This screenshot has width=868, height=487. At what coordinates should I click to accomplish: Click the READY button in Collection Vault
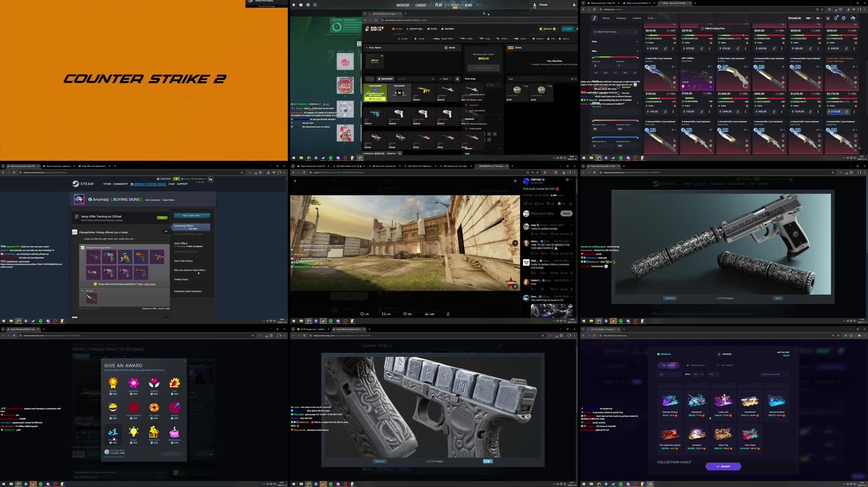tap(723, 466)
